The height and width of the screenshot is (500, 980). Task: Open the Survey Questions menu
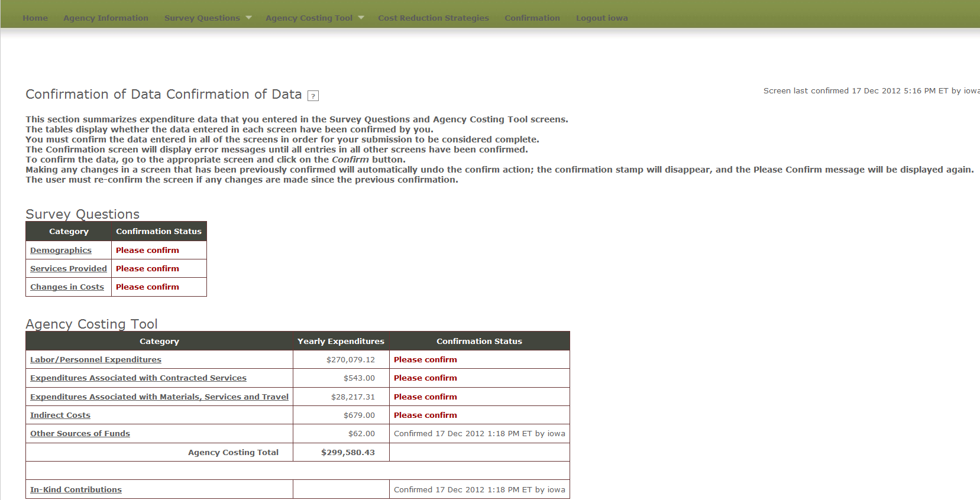pyautogui.click(x=202, y=18)
